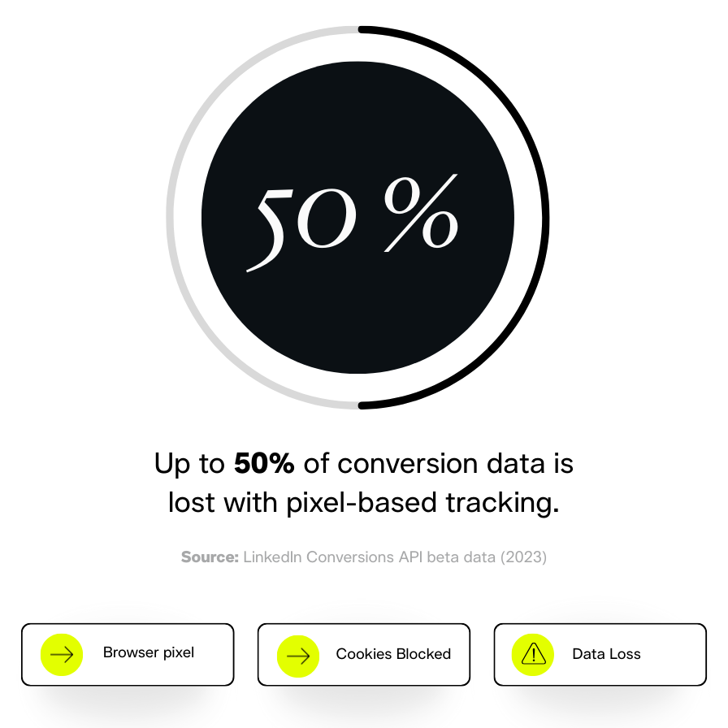
Task: Click "pixel-based tracking" in the headline
Action: pyautogui.click(x=420, y=503)
